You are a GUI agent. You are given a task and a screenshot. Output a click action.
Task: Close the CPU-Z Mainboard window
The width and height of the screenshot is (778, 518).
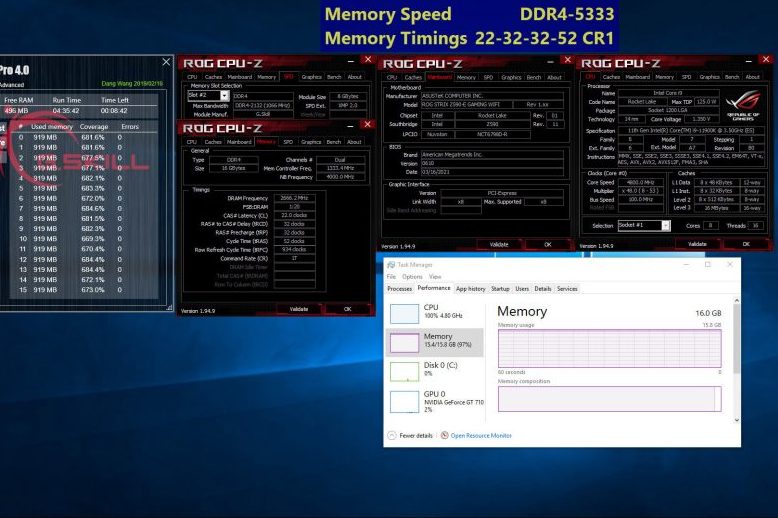click(x=568, y=60)
